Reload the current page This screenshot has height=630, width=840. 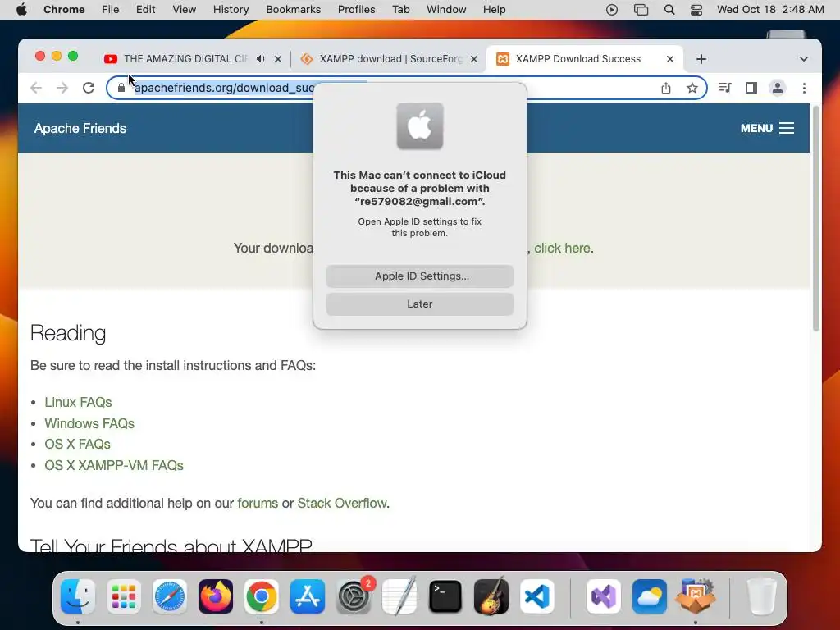[x=89, y=88]
